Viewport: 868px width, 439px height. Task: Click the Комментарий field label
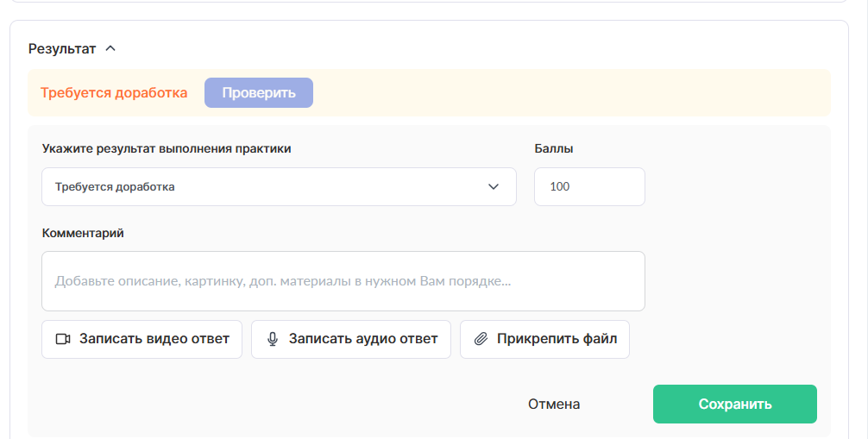point(83,233)
